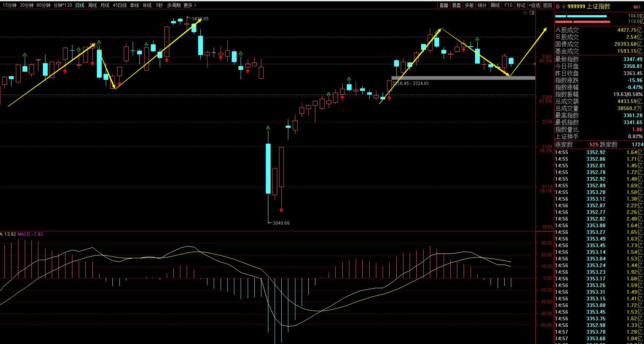Switch to 月线 monthly chart

pyautogui.click(x=105, y=5)
